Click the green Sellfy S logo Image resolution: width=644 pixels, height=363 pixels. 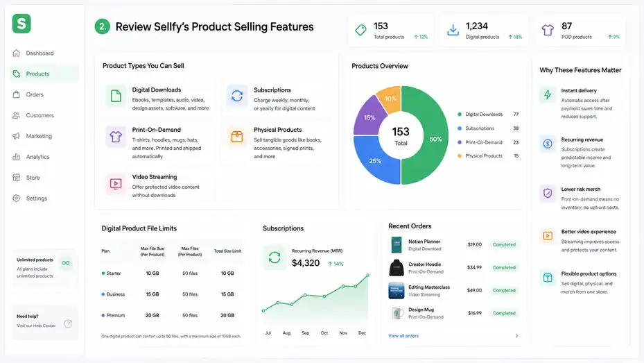coord(21,24)
